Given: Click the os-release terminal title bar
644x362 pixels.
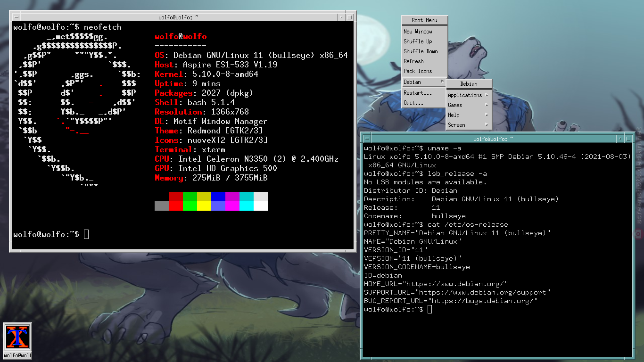Looking at the screenshot, I should click(493, 139).
